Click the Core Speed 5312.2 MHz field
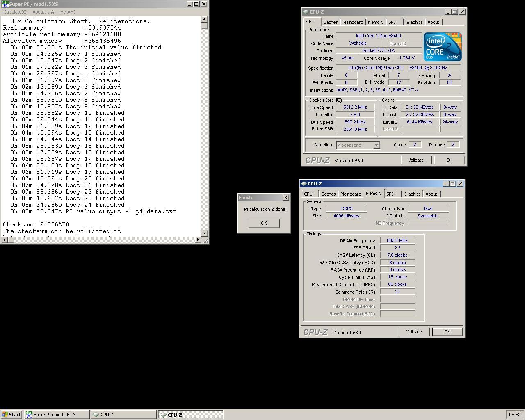This screenshot has height=420, width=525. tap(355, 107)
